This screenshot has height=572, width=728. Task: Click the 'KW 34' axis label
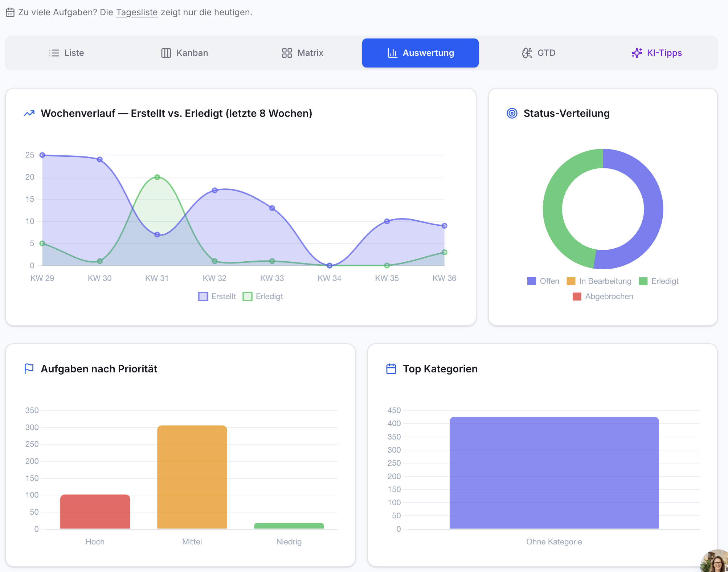pyautogui.click(x=329, y=278)
